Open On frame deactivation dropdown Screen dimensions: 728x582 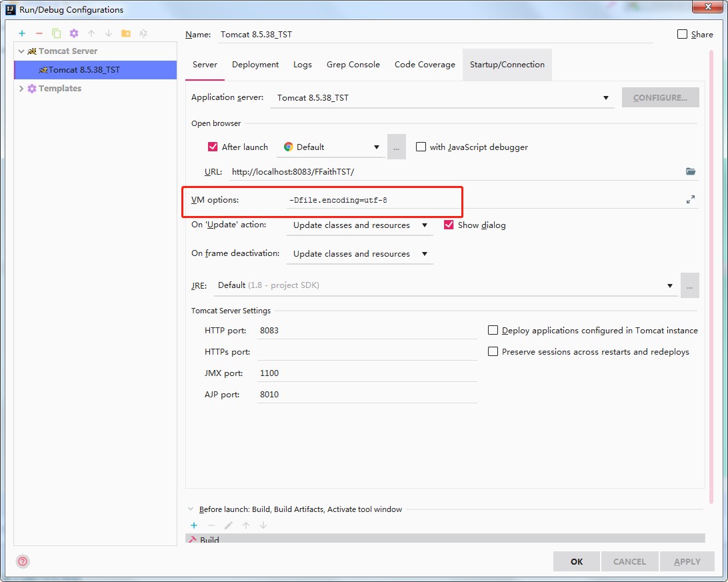click(360, 254)
